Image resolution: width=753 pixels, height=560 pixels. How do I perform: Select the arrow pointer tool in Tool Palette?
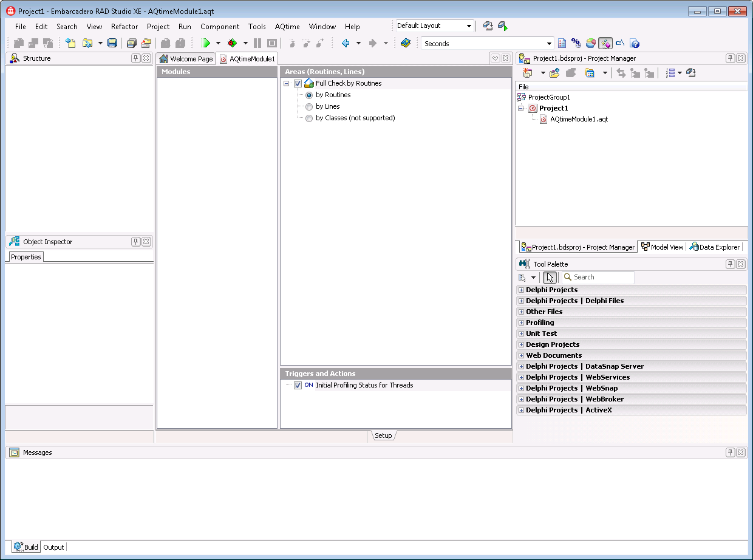(x=550, y=278)
